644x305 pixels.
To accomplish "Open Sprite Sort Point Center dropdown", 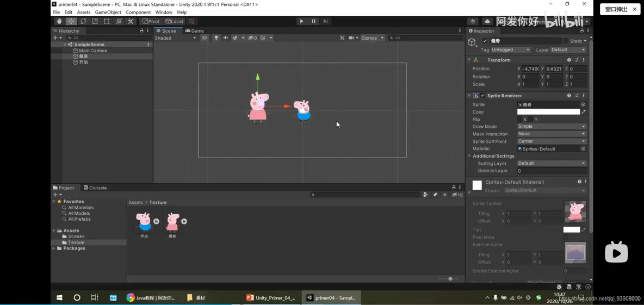I will [552, 141].
